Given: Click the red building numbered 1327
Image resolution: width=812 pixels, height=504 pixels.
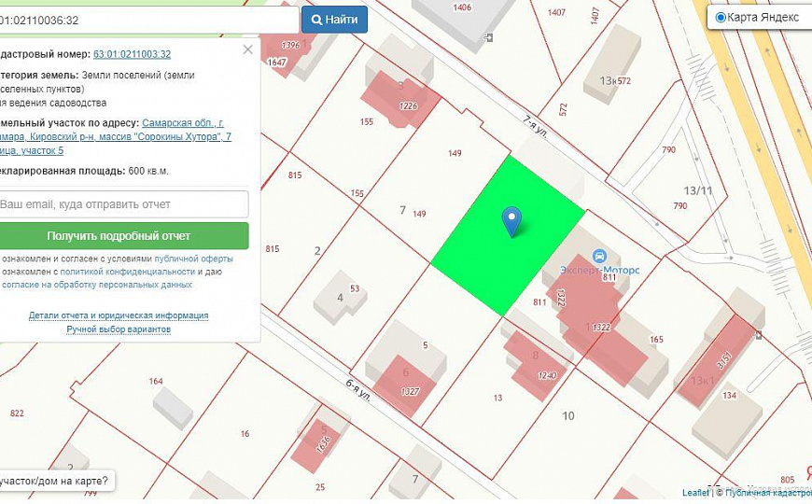Looking at the screenshot, I should coord(401,384).
